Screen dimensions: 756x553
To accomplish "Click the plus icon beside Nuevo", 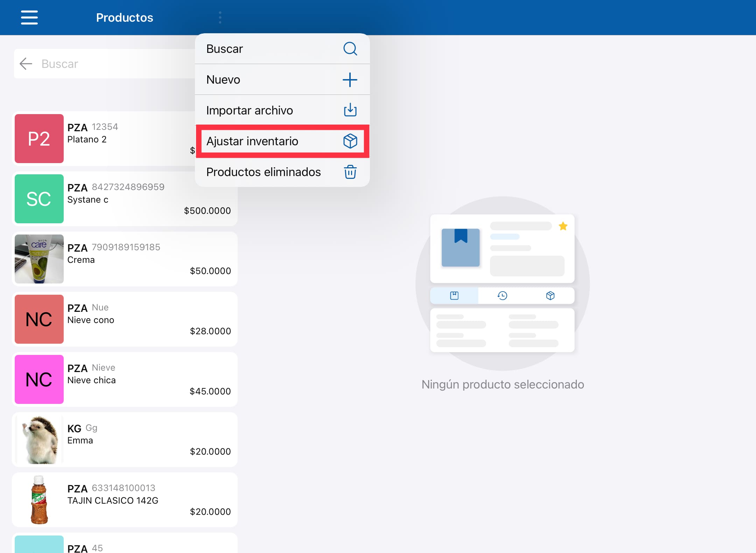I will [x=350, y=80].
